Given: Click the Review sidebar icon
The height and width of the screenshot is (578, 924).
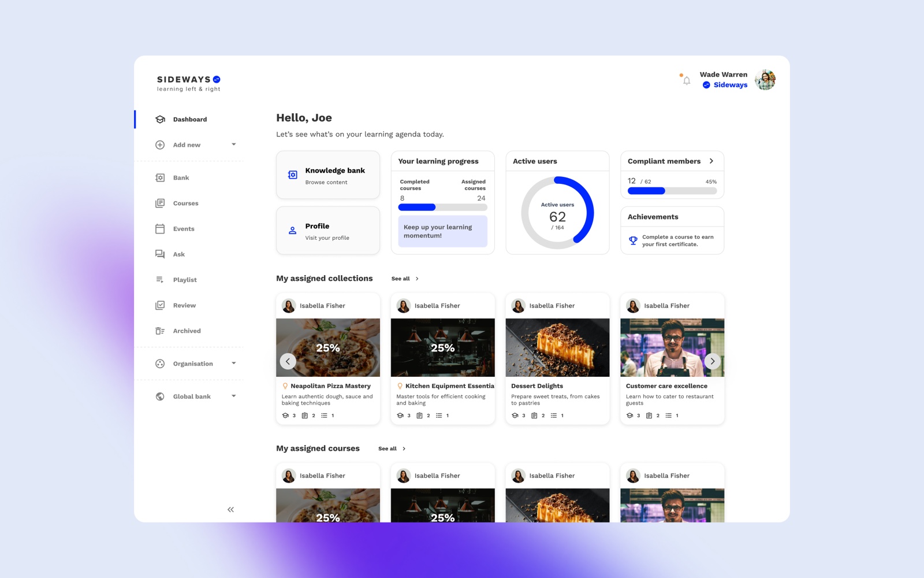Looking at the screenshot, I should (160, 305).
